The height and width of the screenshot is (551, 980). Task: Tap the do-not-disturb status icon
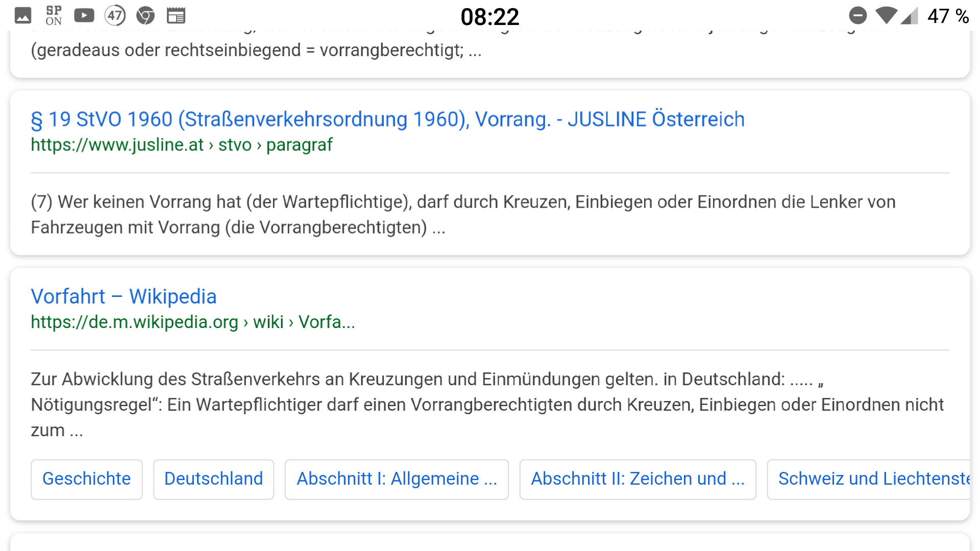[857, 16]
